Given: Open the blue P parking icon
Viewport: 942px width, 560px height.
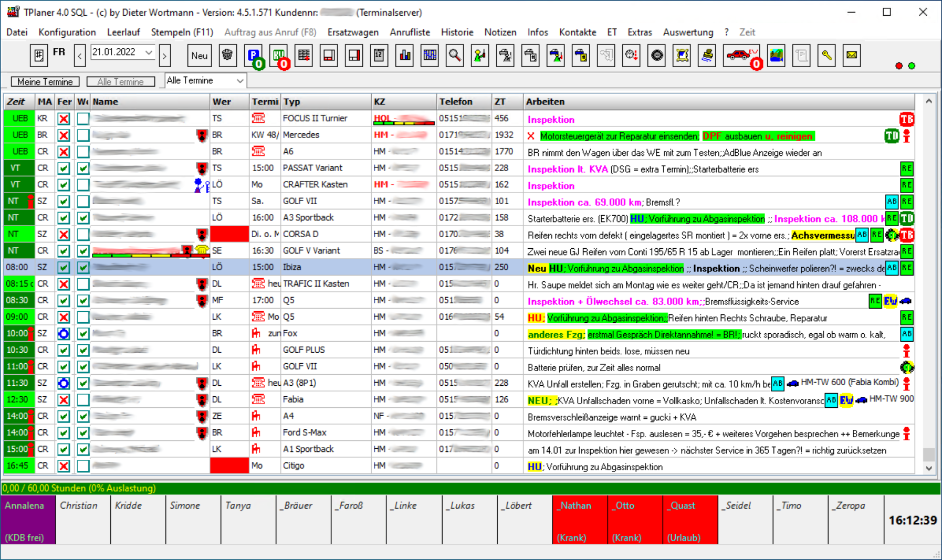Looking at the screenshot, I should 254,56.
